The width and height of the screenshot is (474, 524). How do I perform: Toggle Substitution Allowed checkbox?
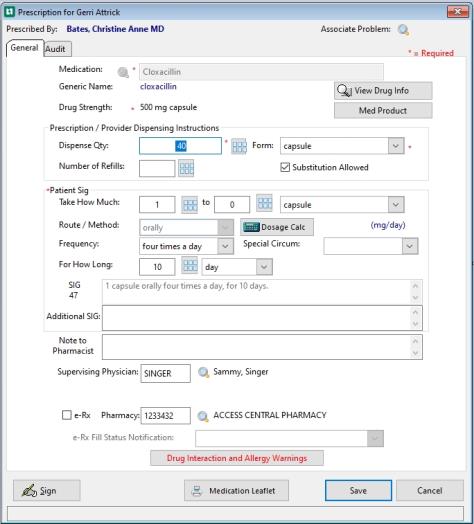[x=285, y=167]
